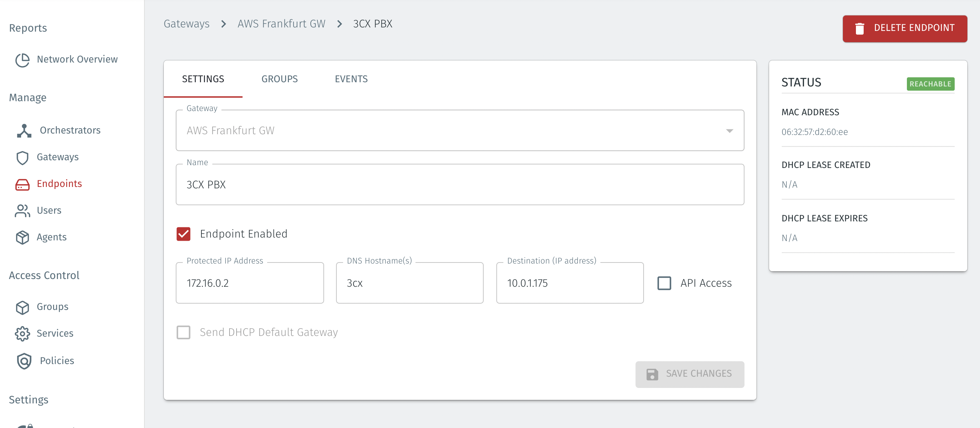Viewport: 980px width, 428px height.
Task: Open the Network Overview pie chart icon
Action: (22, 60)
